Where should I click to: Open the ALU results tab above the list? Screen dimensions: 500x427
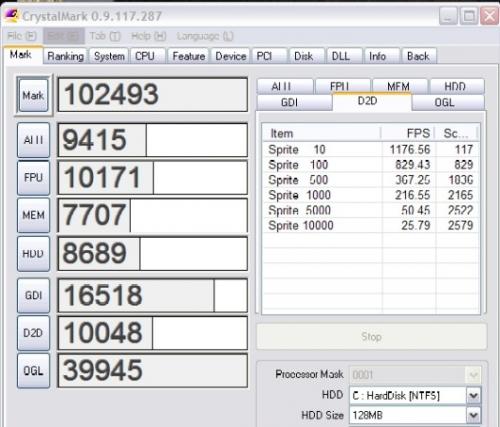point(285,87)
